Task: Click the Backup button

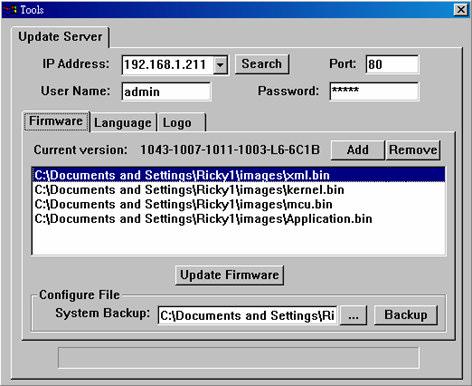Action: 406,315
